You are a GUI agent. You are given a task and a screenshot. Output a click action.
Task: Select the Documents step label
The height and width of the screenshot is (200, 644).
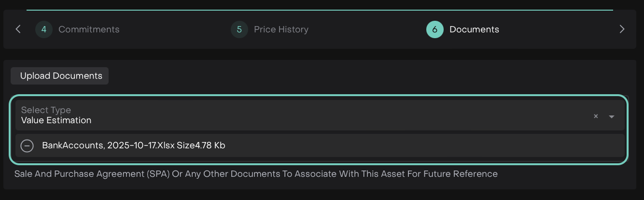[x=474, y=29]
